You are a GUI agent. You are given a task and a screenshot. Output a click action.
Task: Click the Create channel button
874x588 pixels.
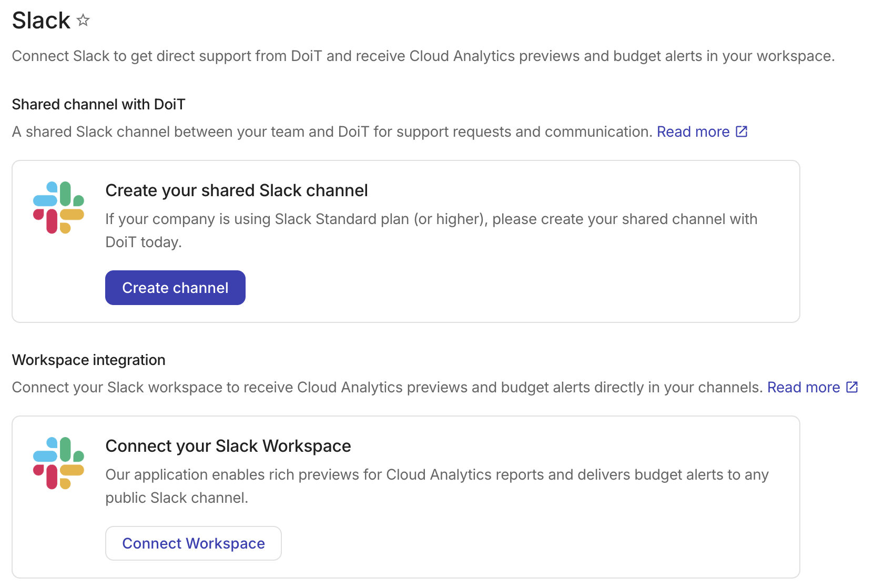175,288
